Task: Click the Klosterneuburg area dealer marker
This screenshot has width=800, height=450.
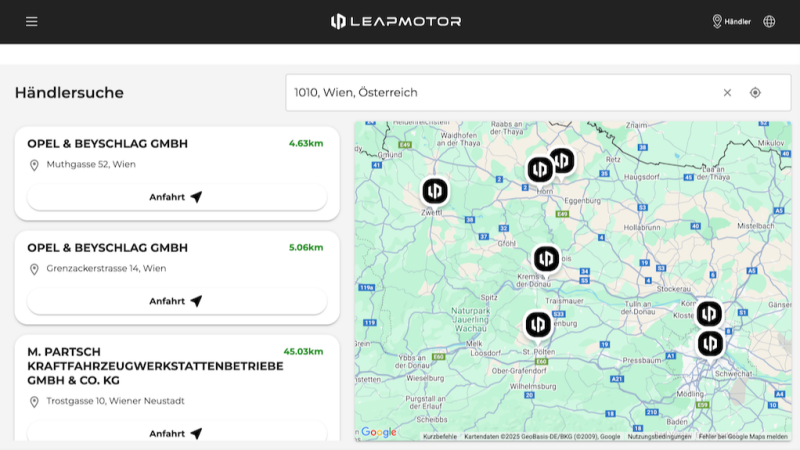Action: pyautogui.click(x=709, y=314)
